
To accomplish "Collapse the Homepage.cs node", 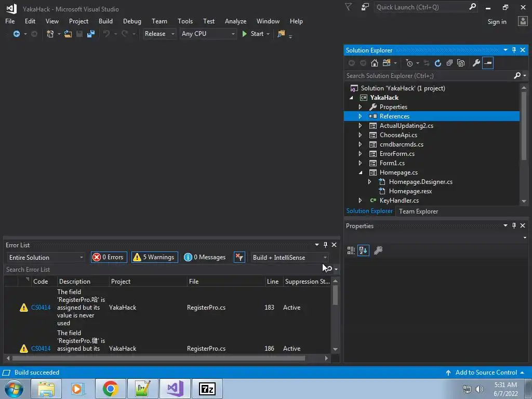I will pos(361,172).
